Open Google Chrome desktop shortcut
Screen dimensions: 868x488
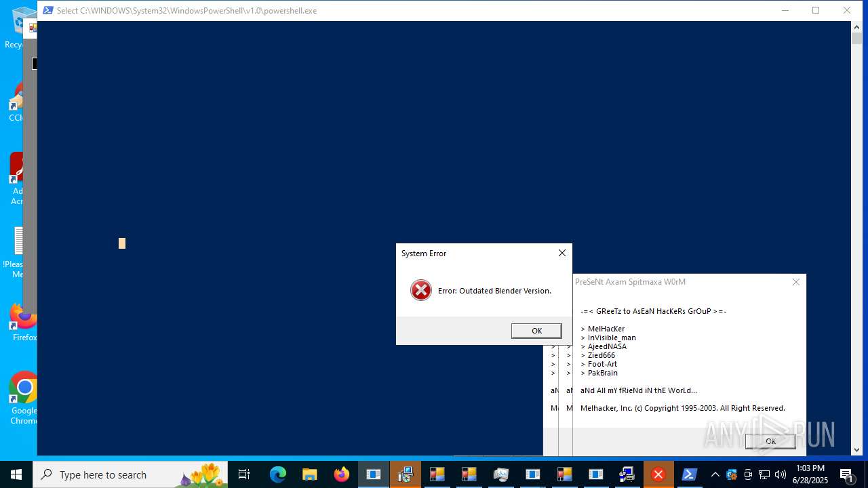pyautogui.click(x=24, y=399)
